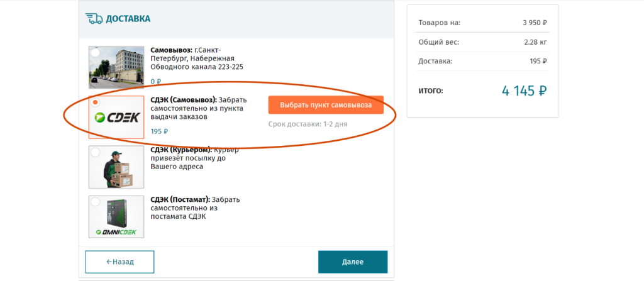Click the Доставка section heading text

[128, 18]
